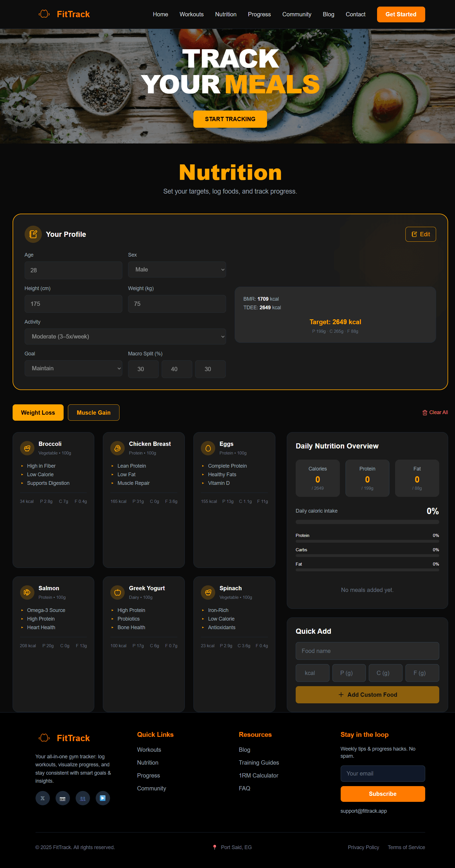Go to Home in the navigation bar
Screen dimensions: 455x868
[x=160, y=14]
